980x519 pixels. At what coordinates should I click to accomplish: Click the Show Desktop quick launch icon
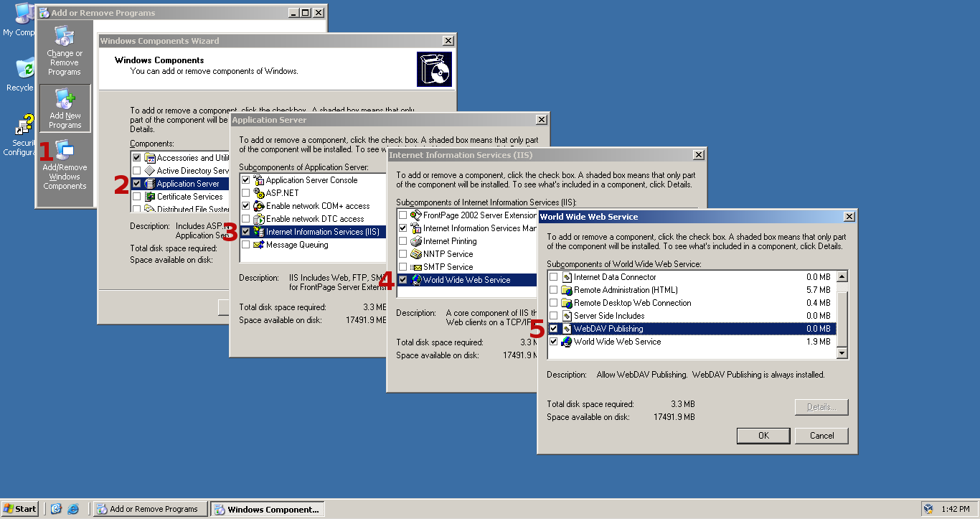pyautogui.click(x=57, y=509)
